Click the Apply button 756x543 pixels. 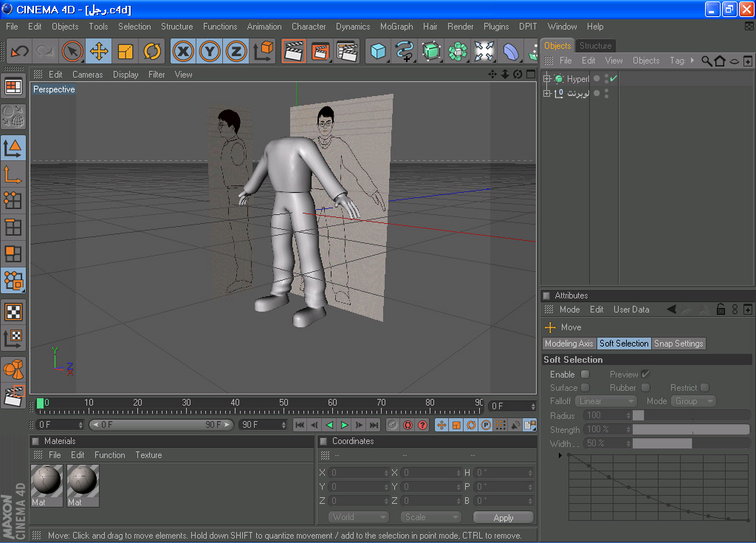pos(504,517)
